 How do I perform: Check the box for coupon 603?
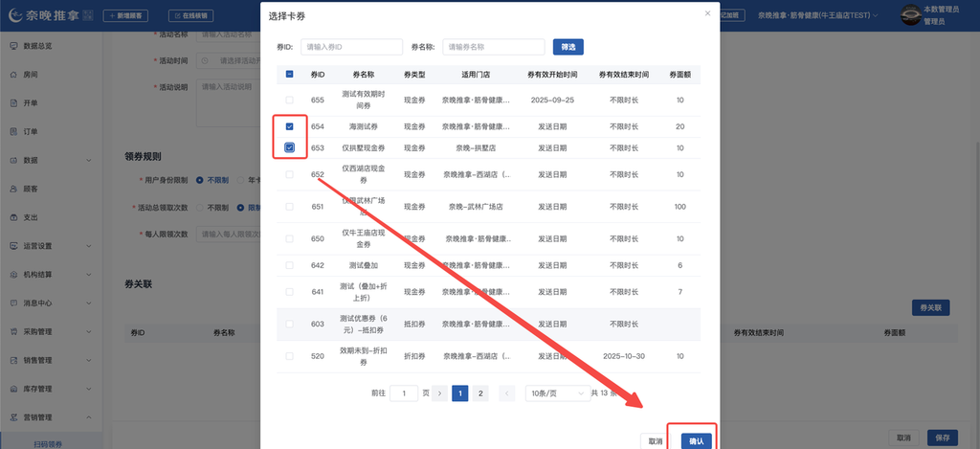(x=289, y=324)
